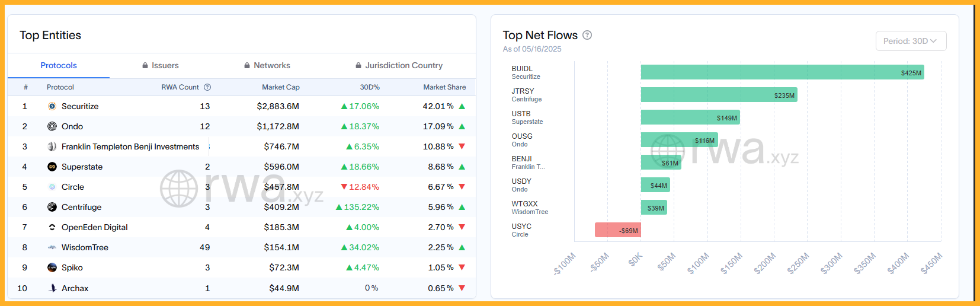Click the lock icon on Issuers tab
Viewport: 980px width, 306px height.
pyautogui.click(x=145, y=66)
